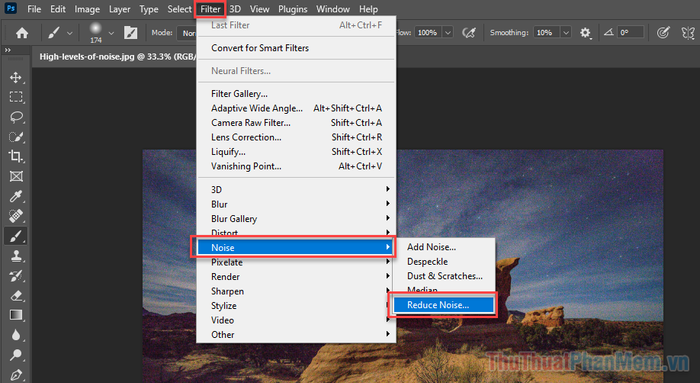The width and height of the screenshot is (700, 383).
Task: Open the Help menu
Action: pos(368,9)
